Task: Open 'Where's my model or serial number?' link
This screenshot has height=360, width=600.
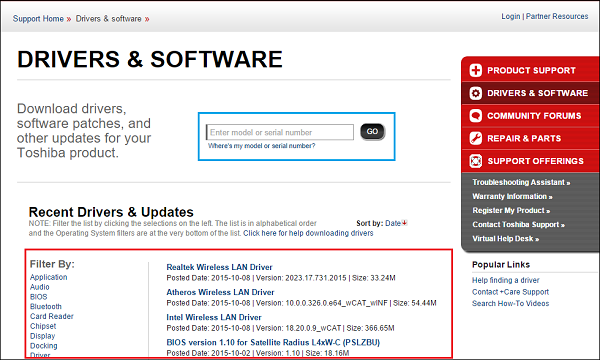Action: click(261, 146)
